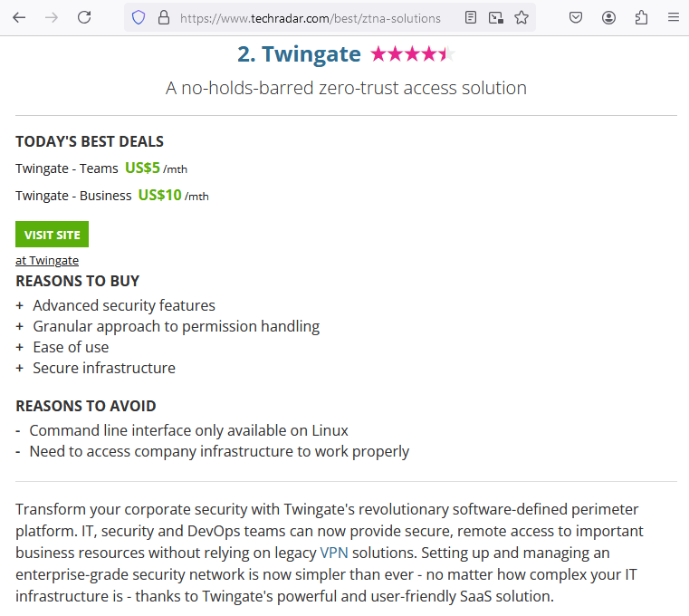This screenshot has height=616, width=689.
Task: Click the pink star rating
Action: click(411, 54)
